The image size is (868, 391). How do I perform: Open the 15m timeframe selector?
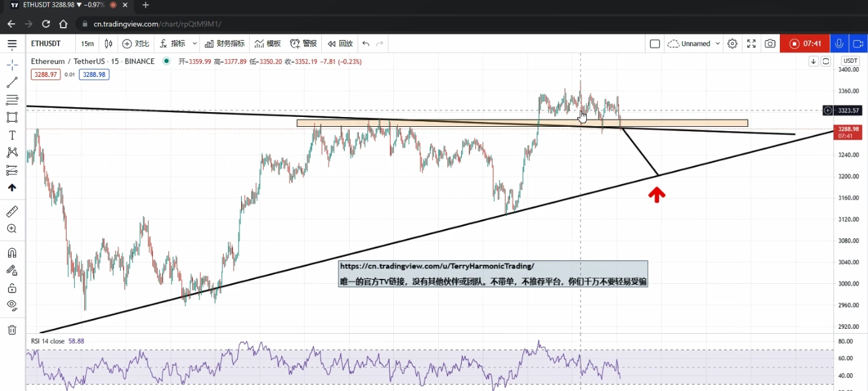pos(88,44)
